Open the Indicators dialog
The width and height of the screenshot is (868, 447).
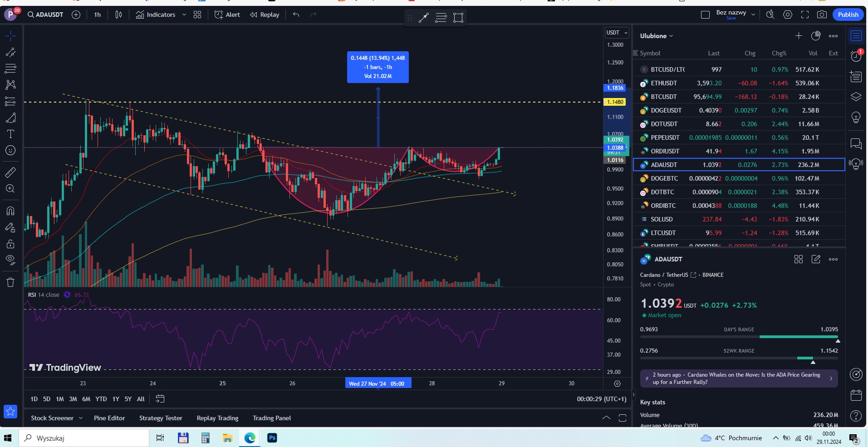[156, 15]
